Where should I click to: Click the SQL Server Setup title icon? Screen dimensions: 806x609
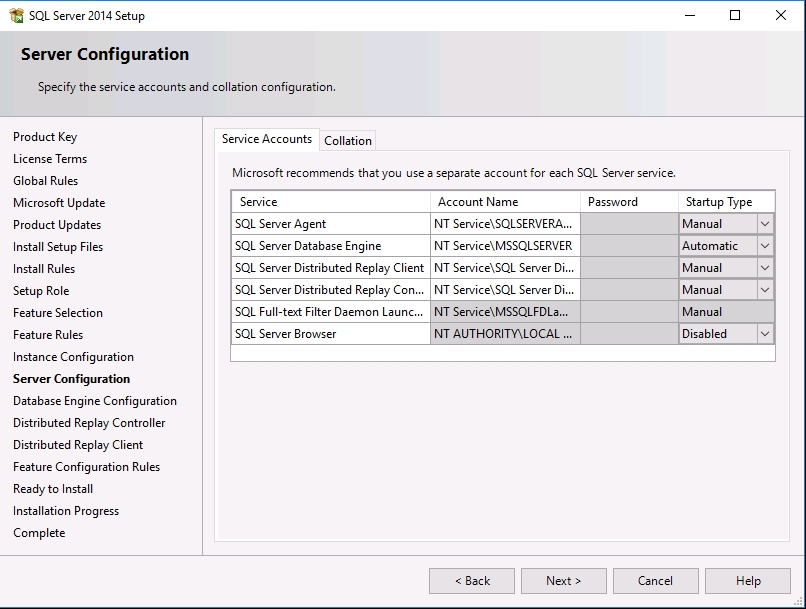coord(16,15)
